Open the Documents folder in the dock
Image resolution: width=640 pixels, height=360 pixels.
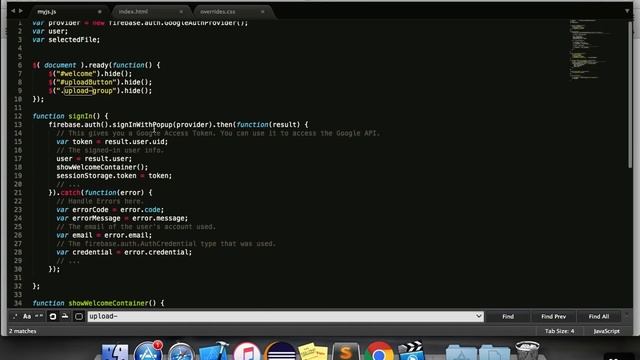click(494, 353)
